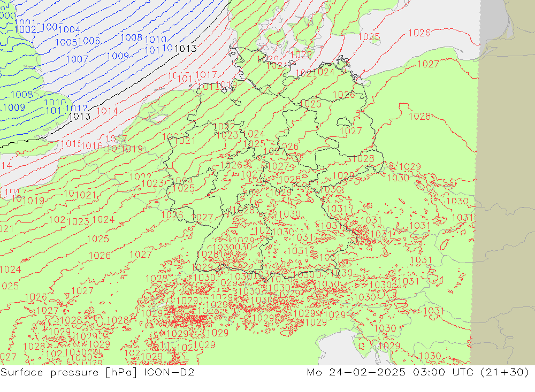
Task: Select the blue 1006 isobar label
Action: coord(89,41)
